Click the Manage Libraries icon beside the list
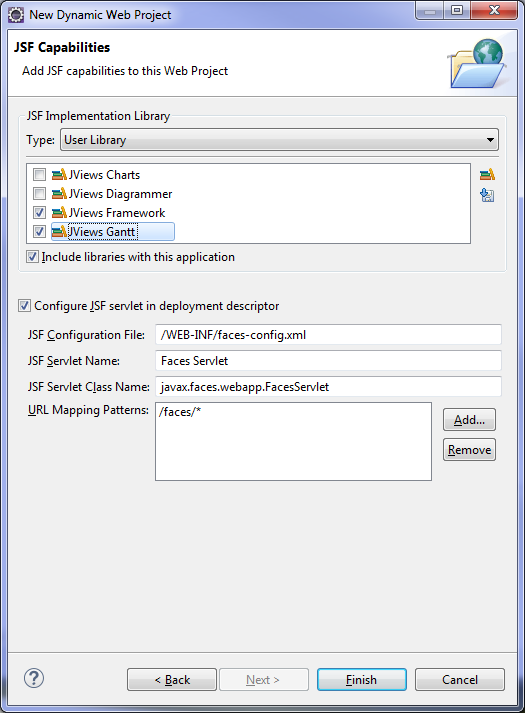Screen dimensions: 525x713 click(x=487, y=175)
